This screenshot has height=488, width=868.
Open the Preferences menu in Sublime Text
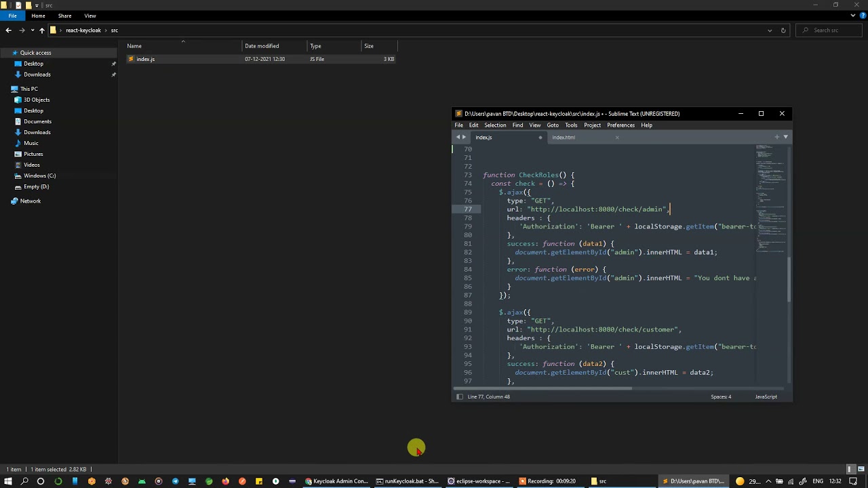click(x=620, y=125)
